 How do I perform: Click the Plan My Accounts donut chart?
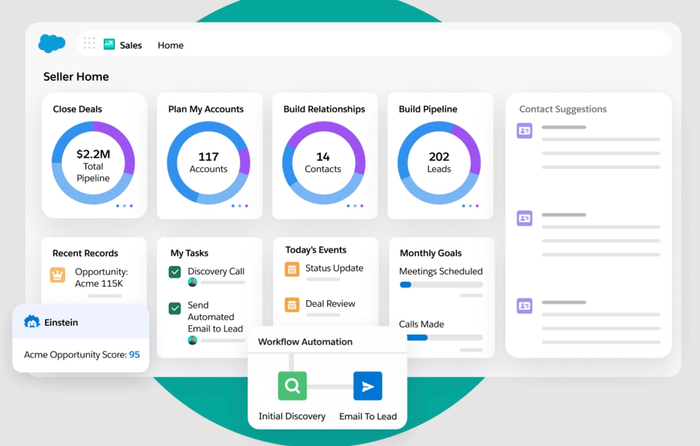pos(208,163)
